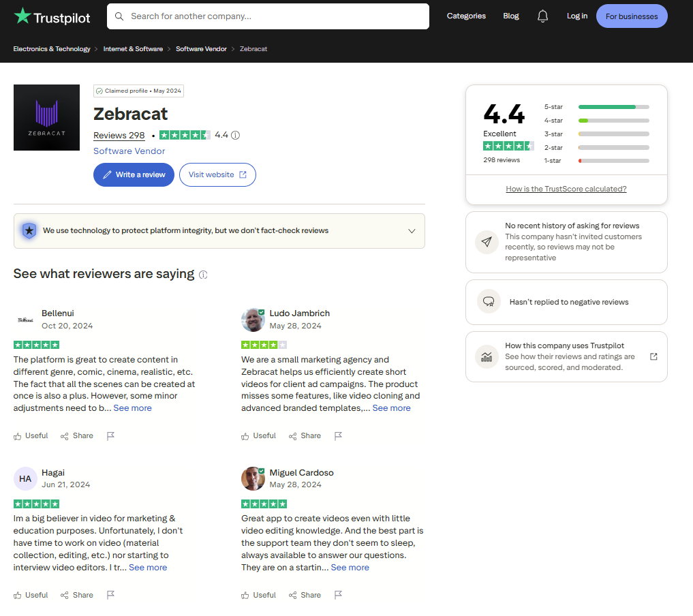Viewport: 693px width, 616px height.
Task: Share Hagai's review
Action: (x=77, y=596)
